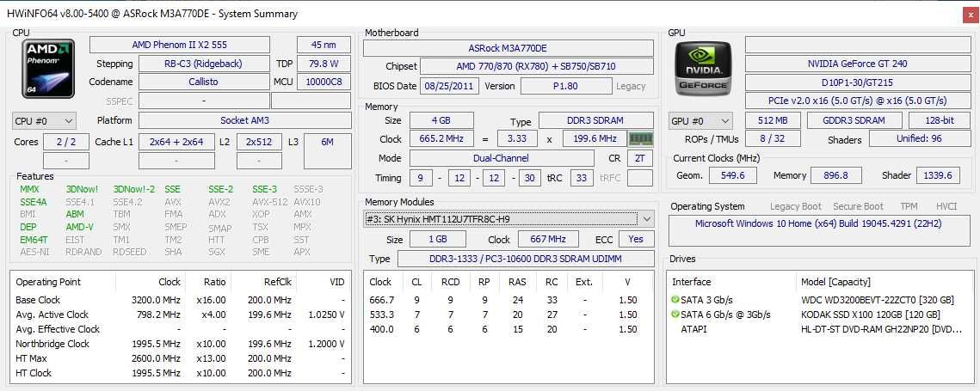980x391 pixels.
Task: Select the 400.0 memory timing row
Action: tap(508, 329)
